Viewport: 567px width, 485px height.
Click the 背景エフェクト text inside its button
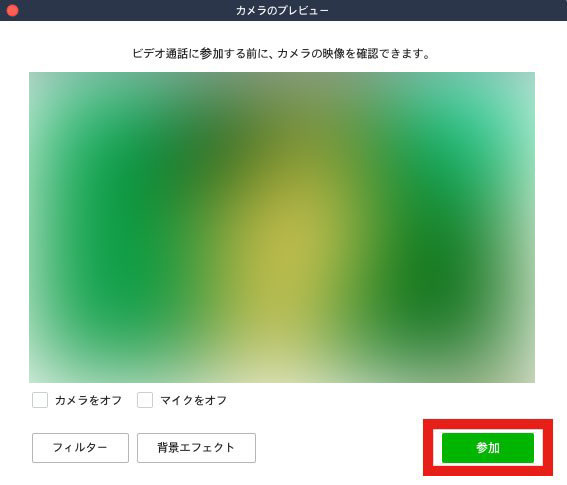tap(196, 448)
